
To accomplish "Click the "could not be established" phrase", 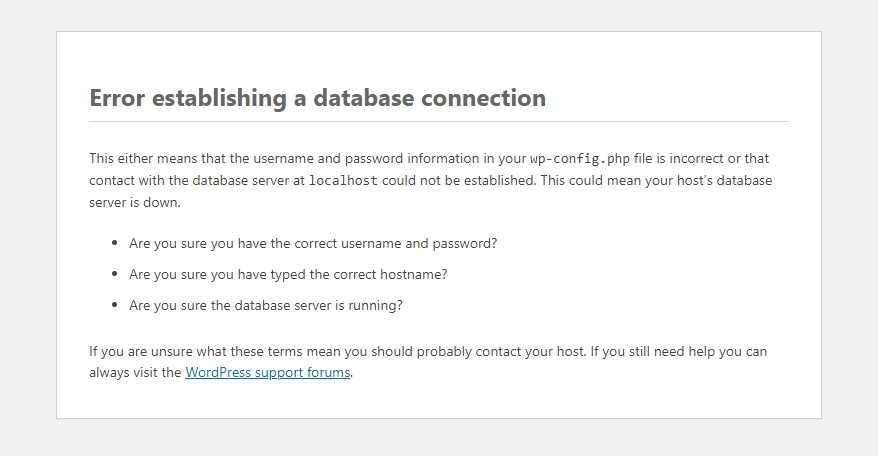I will (458, 181).
